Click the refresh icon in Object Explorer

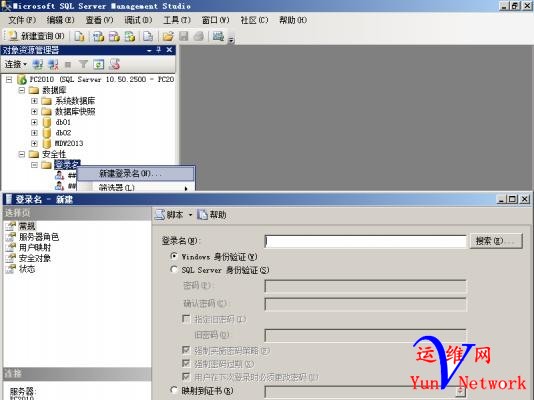pyautogui.click(x=99, y=64)
